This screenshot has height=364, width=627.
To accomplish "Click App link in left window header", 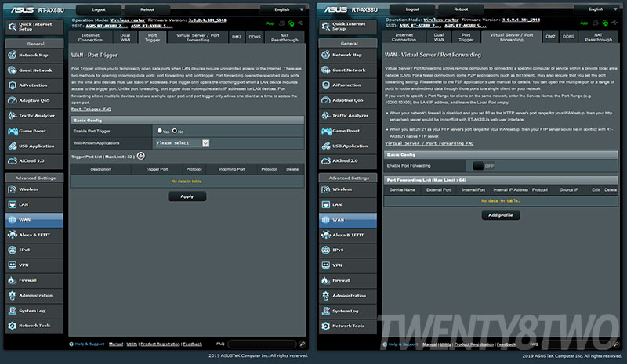I will (x=270, y=23).
